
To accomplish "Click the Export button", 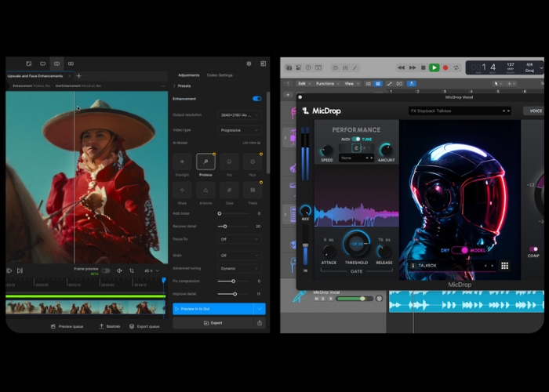I will [213, 323].
